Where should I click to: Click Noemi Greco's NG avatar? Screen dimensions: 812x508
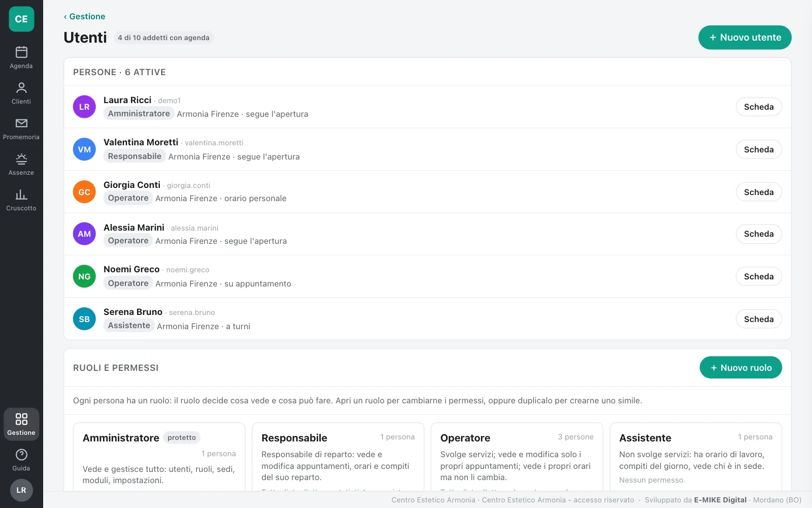[x=84, y=276]
